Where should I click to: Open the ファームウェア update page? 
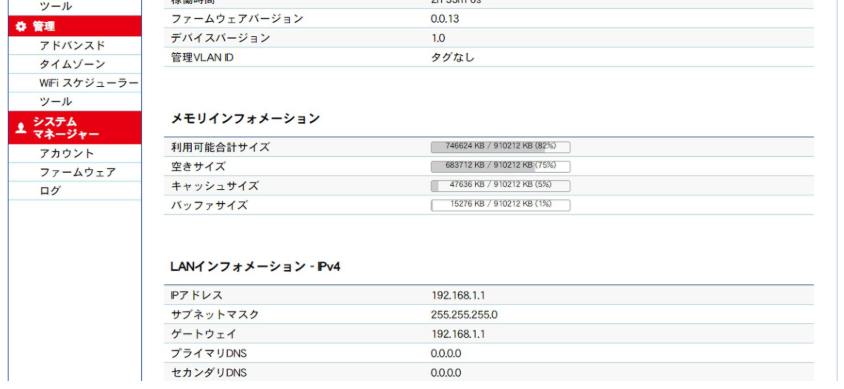(x=78, y=172)
